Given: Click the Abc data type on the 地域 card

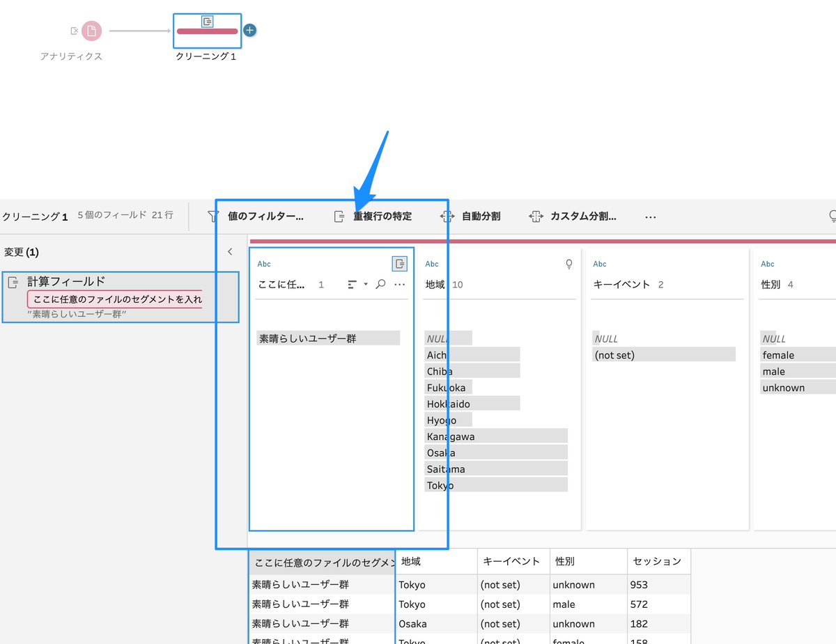Looking at the screenshot, I should point(432,264).
